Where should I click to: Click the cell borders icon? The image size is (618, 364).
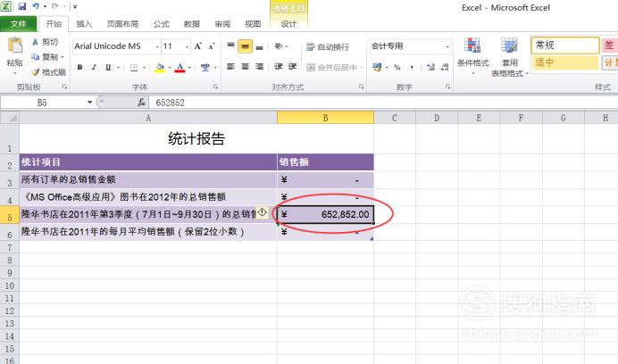[x=134, y=68]
